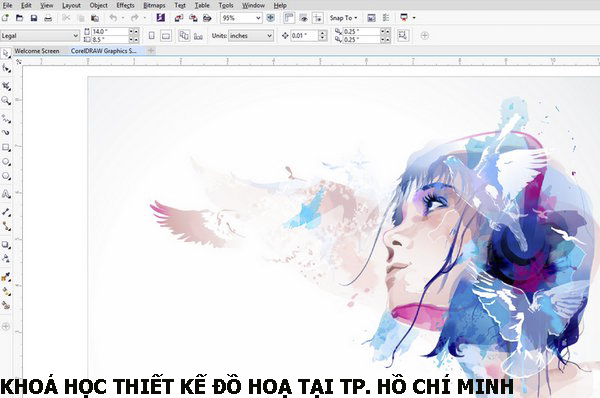The image size is (600, 398).
Task: Open the Layout menu
Action: 71,5
